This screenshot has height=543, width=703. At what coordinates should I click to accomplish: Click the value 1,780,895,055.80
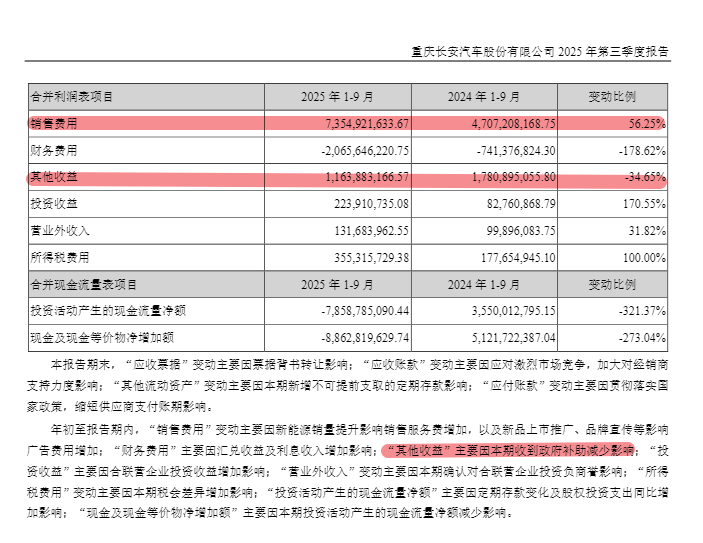(x=514, y=177)
